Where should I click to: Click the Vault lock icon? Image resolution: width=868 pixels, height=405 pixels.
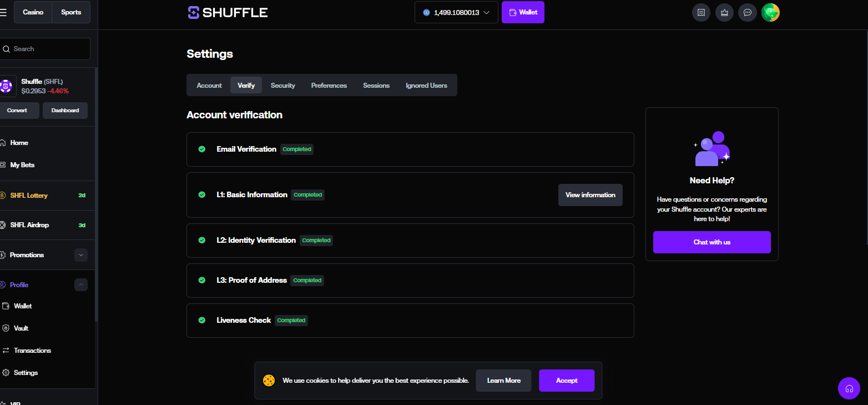(x=6, y=328)
